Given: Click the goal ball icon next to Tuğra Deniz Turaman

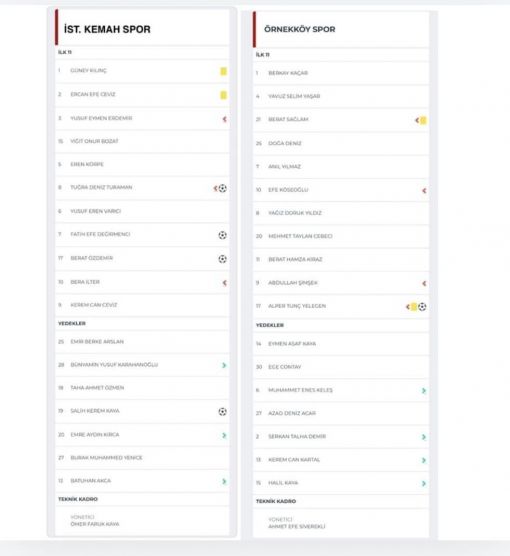Looking at the screenshot, I should [x=222, y=188].
